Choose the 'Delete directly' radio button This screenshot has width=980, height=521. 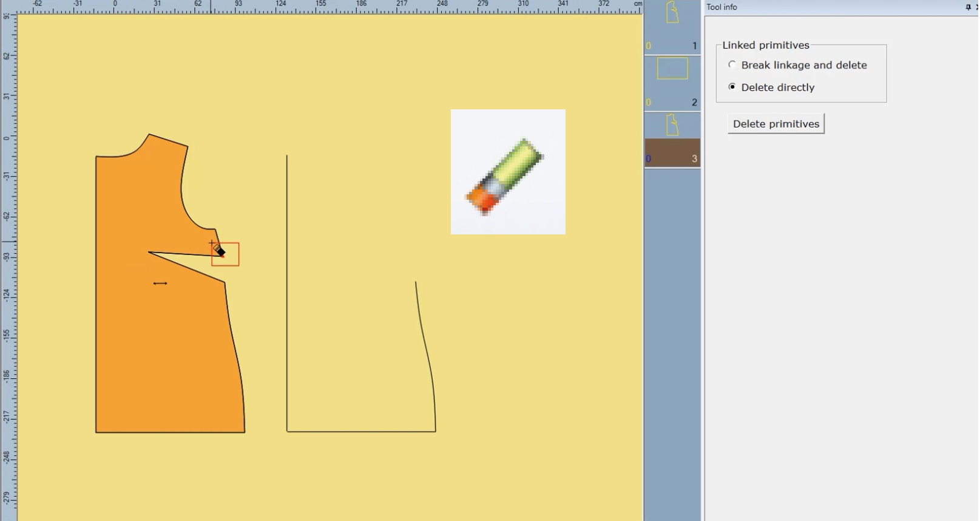(771, 87)
